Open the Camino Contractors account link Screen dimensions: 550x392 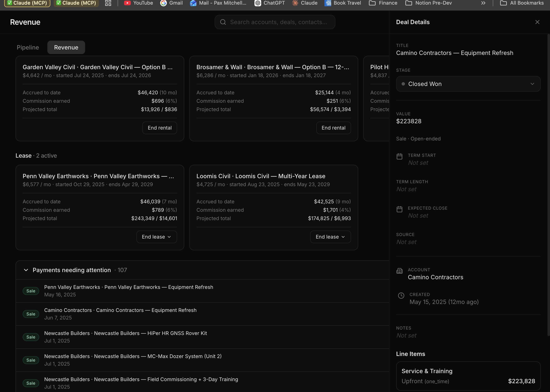pos(435,277)
